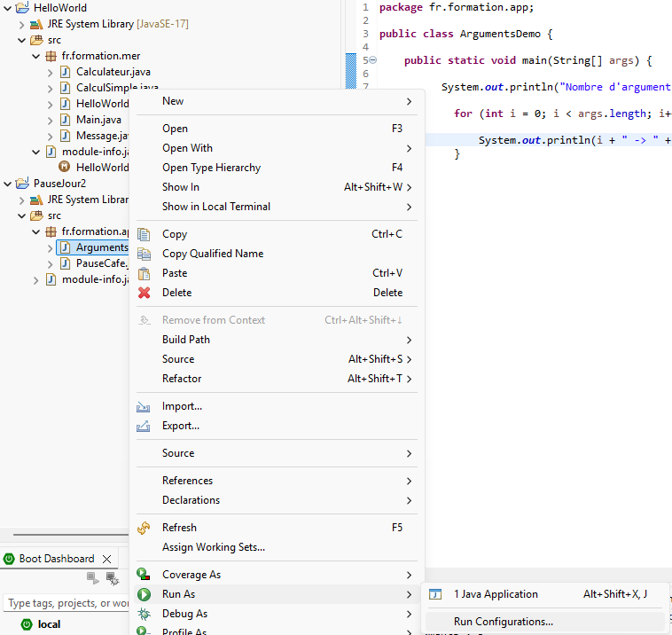Collapse the src folder under PauseJour2
The height and width of the screenshot is (635, 672).
click(21, 216)
